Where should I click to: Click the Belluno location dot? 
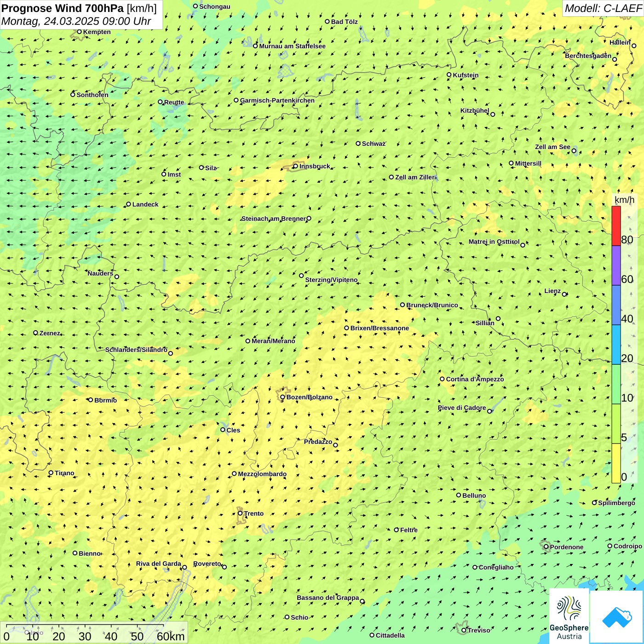click(x=459, y=495)
